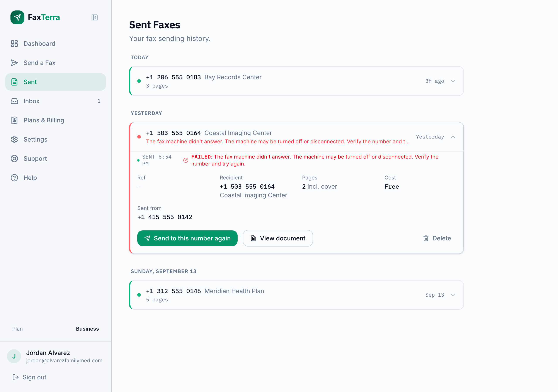This screenshot has width=558, height=392.
Task: Click the Dashboard grid icon
Action: 14,44
